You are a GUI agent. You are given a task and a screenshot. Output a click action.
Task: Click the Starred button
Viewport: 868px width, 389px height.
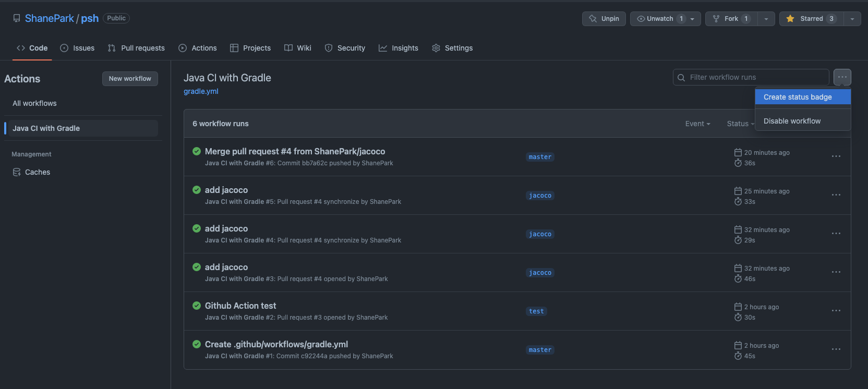point(812,19)
